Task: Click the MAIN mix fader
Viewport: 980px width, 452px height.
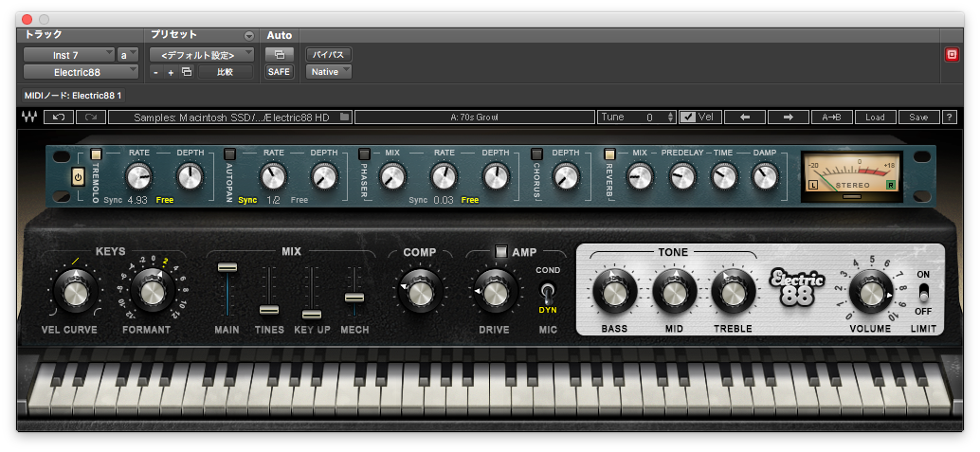Action: tap(227, 267)
